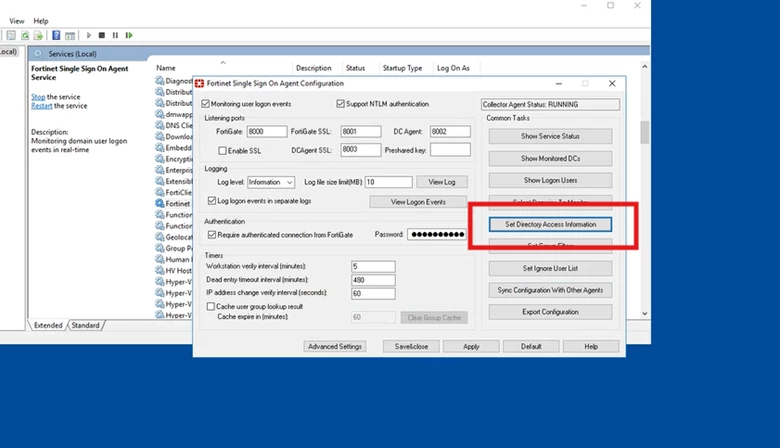The height and width of the screenshot is (448, 780).
Task: Switch to the Extended tab
Action: click(x=48, y=325)
